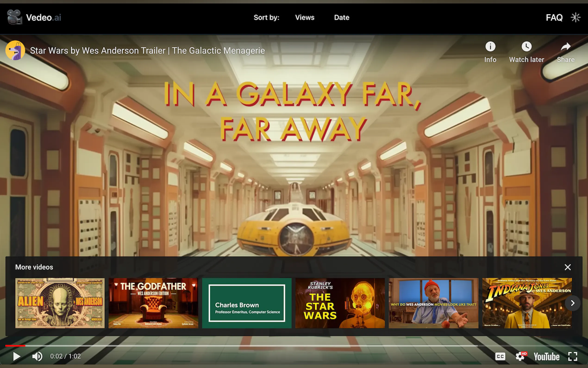Click the Star Wars video title link

click(x=147, y=51)
